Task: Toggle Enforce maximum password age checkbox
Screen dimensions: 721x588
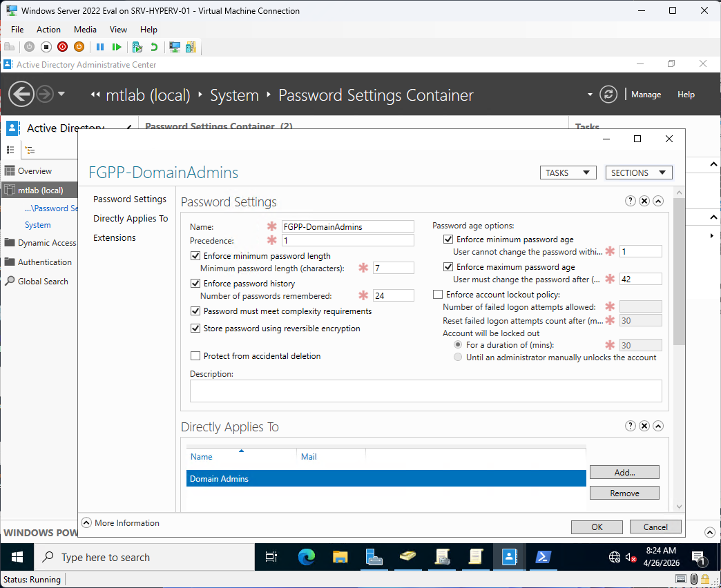Action: click(448, 267)
